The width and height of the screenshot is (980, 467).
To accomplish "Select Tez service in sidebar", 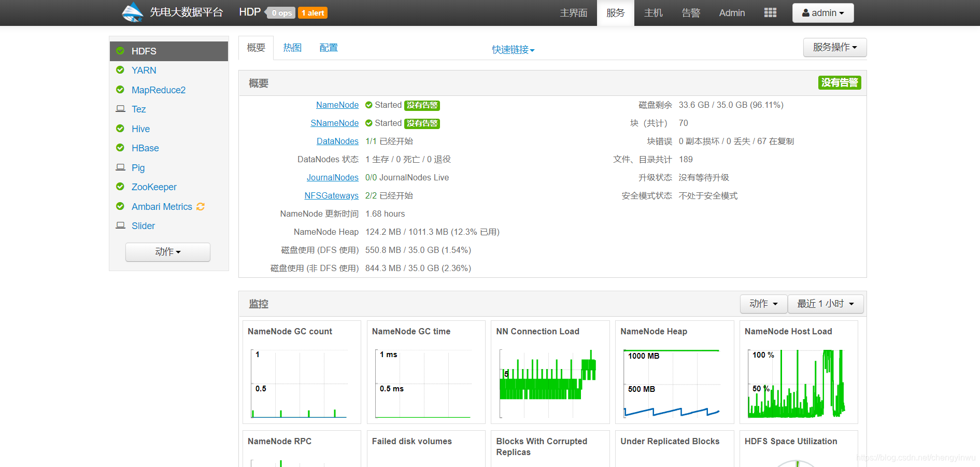I will click(138, 109).
